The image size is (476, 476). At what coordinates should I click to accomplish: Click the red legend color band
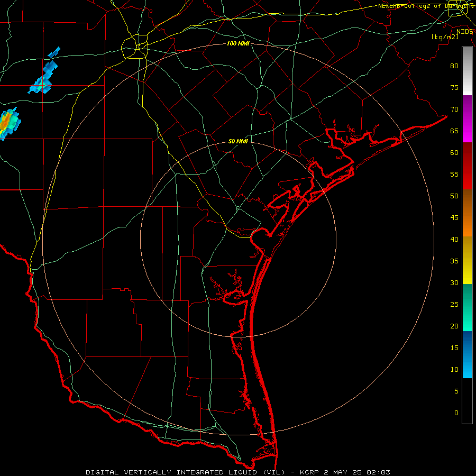[x=467, y=166]
